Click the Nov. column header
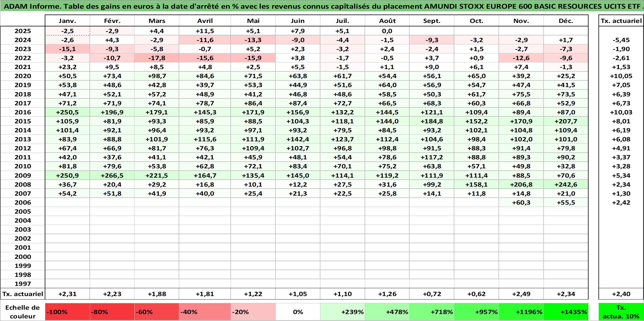The image size is (644, 321). tap(521, 21)
